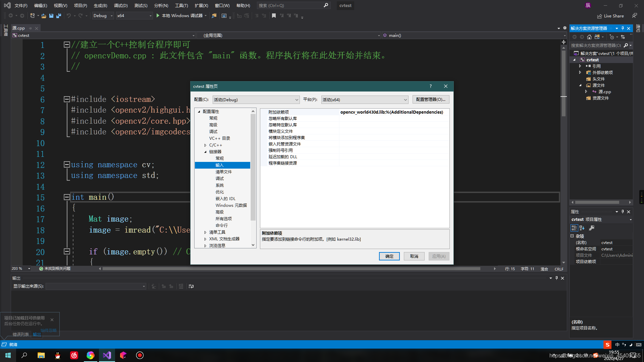Collapse the 链接器 node in property tree
Image resolution: width=644 pixels, height=362 pixels.
click(x=205, y=152)
